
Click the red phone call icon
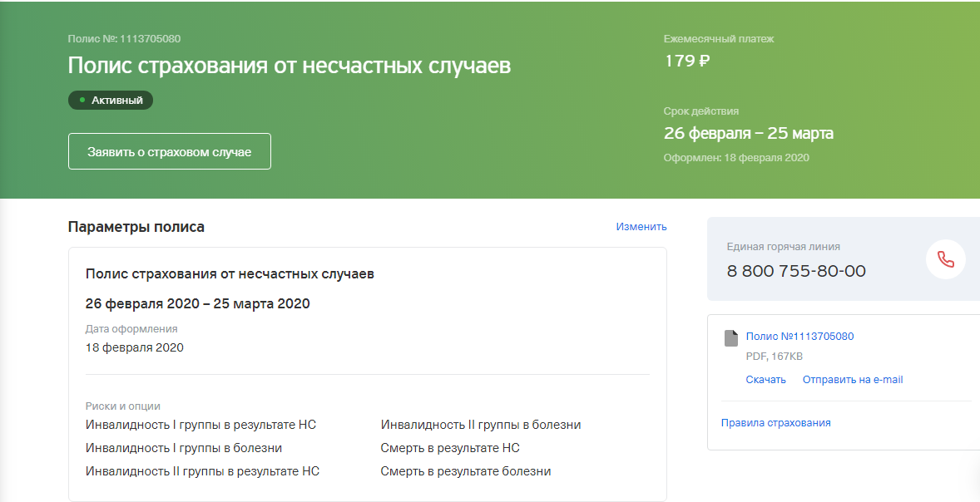945,259
